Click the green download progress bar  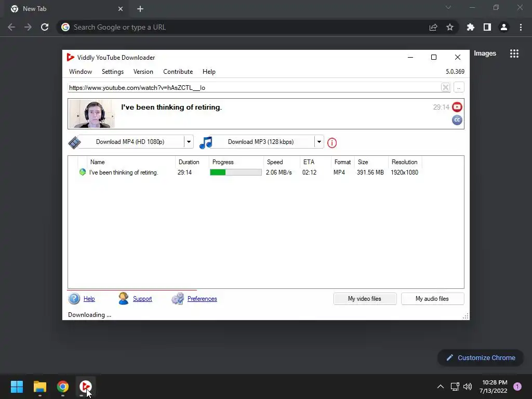point(236,172)
